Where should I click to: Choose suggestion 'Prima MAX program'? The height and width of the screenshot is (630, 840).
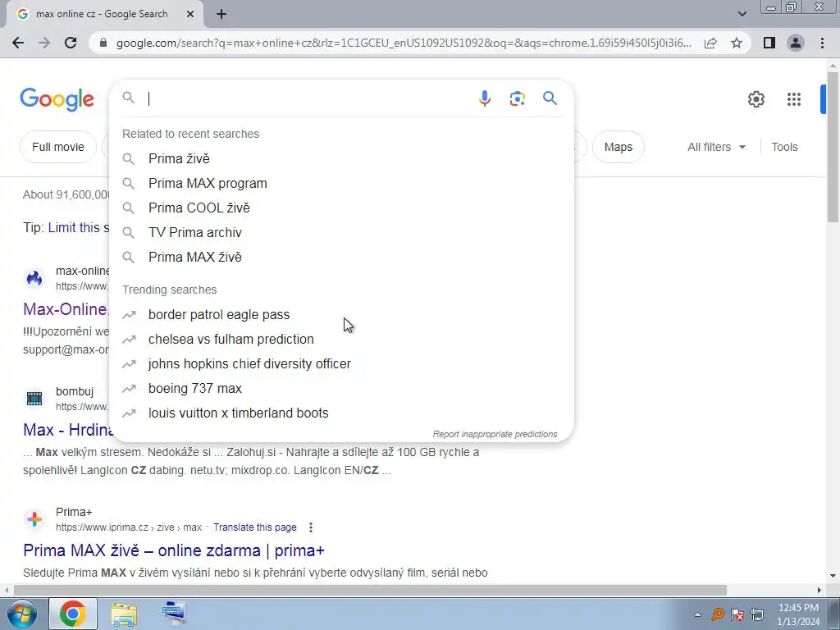click(341, 183)
